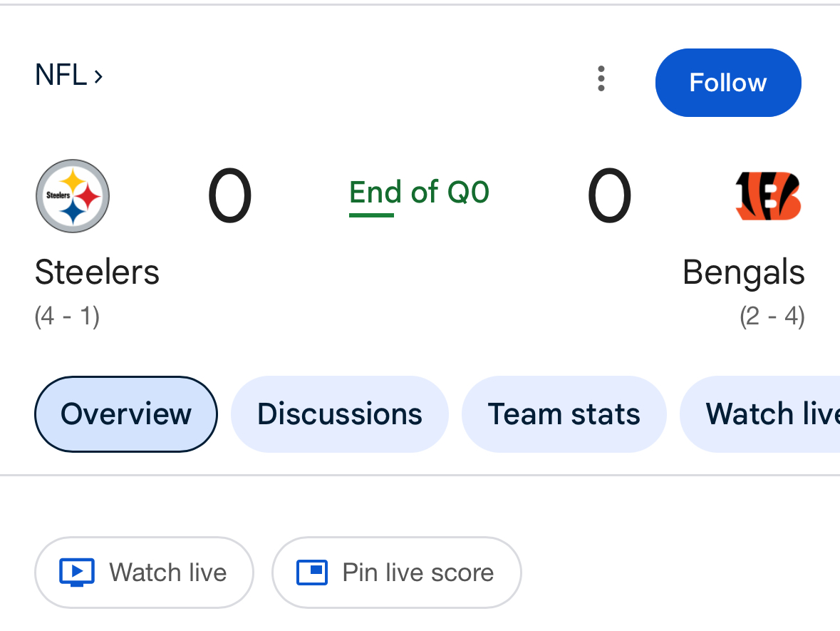
Task: Click the Bengals team logo
Action: [767, 195]
